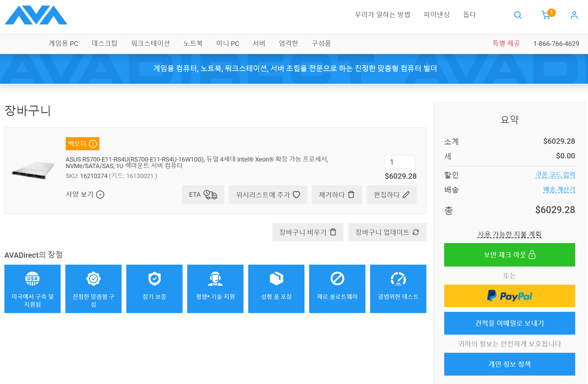Add item to wishlist heart button
The image size is (588, 384).
point(268,195)
